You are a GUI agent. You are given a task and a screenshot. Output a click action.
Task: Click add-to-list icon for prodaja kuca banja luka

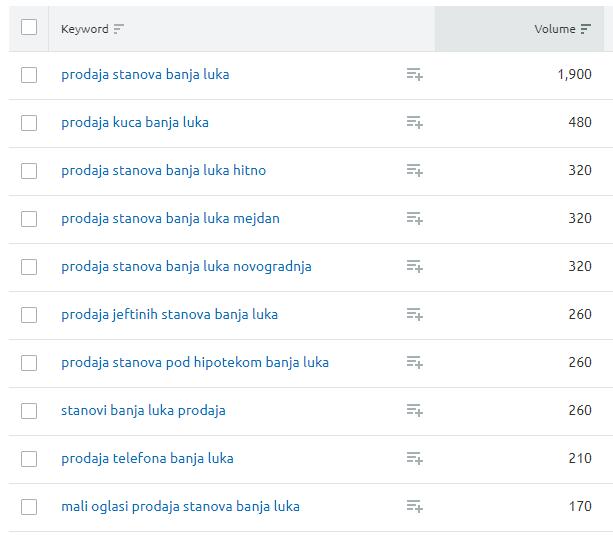(x=414, y=123)
